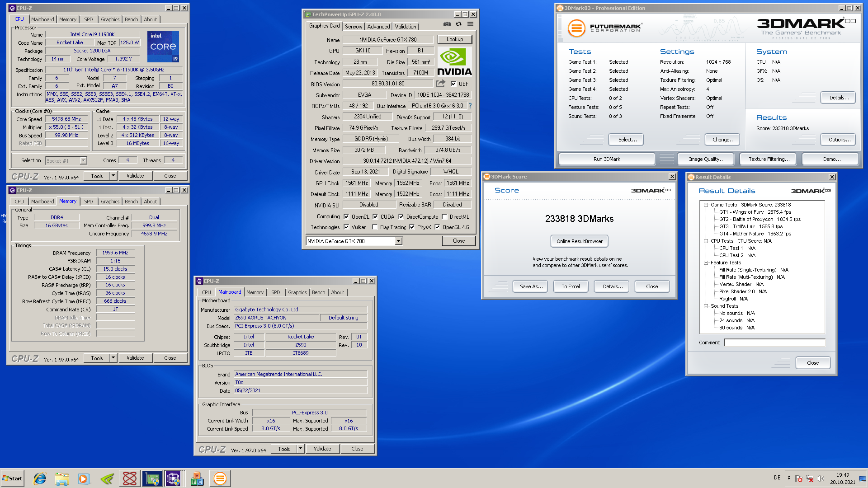Click To Excel in 3DMark Score window
The height and width of the screenshot is (488, 868).
(571, 286)
